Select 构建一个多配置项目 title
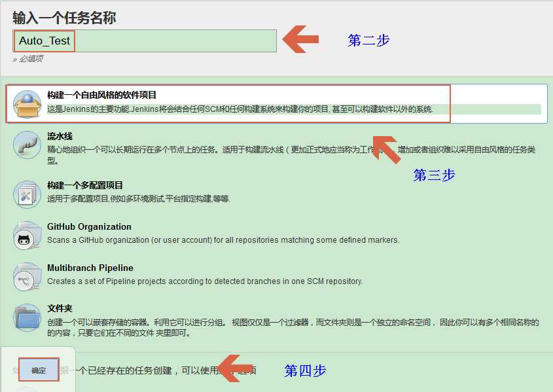The width and height of the screenshot is (553, 392). click(x=85, y=185)
